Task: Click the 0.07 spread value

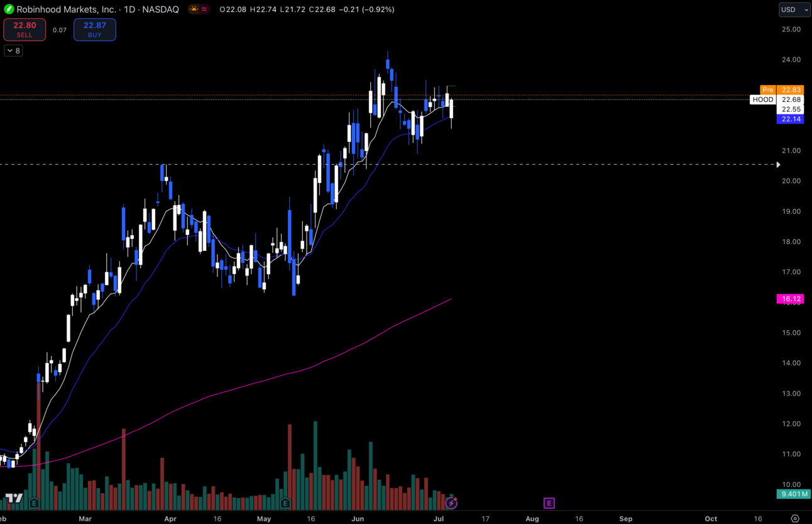Action: (x=60, y=30)
